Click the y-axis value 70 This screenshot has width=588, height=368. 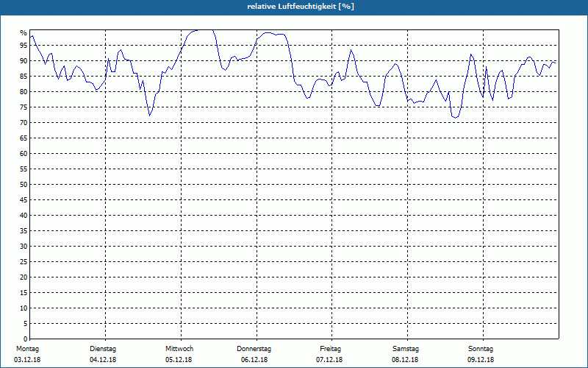click(x=24, y=123)
